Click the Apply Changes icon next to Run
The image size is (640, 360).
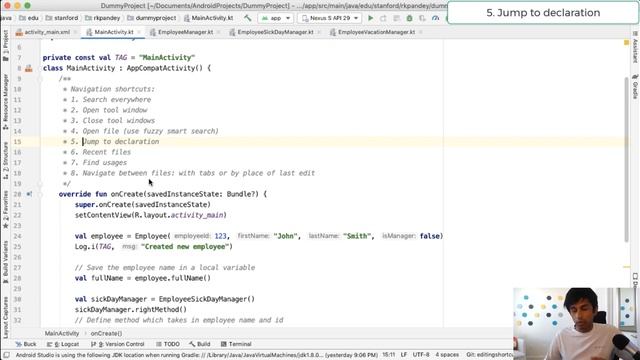pyautogui.click(x=383, y=18)
